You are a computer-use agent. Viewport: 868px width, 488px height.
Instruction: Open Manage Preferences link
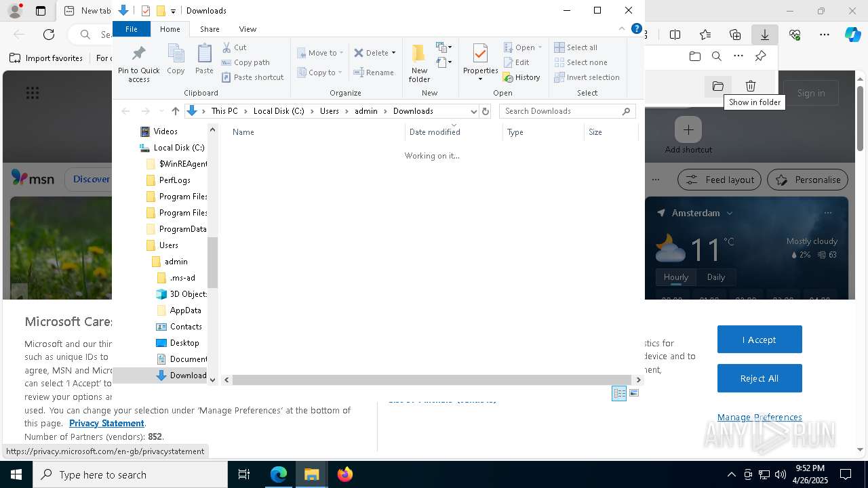[x=759, y=417]
